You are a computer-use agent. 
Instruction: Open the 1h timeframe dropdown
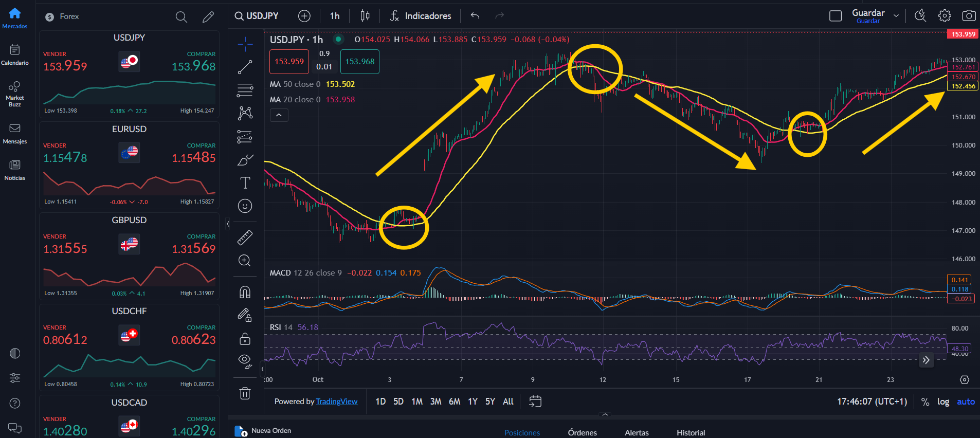(x=335, y=16)
